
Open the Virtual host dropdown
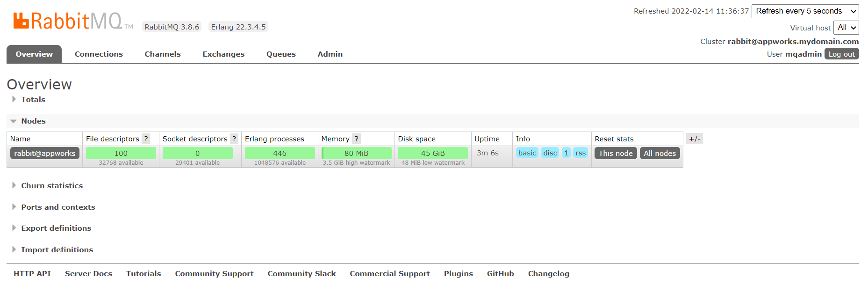(846, 28)
